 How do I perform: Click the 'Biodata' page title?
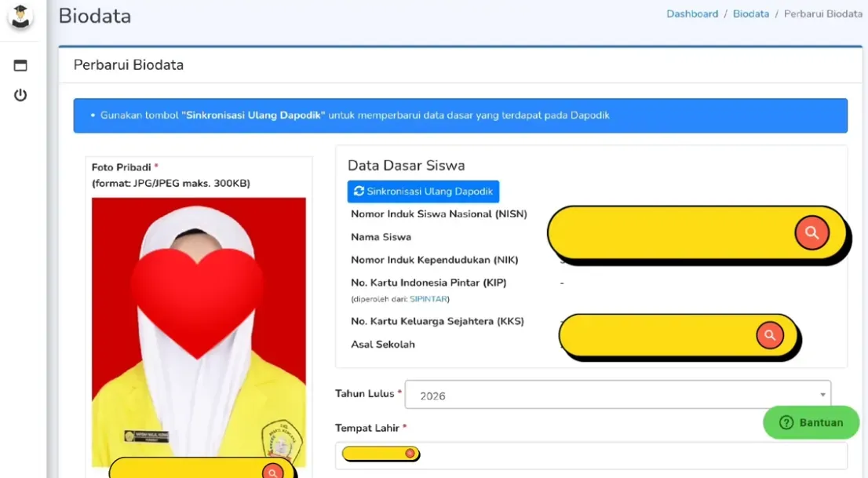tap(95, 16)
